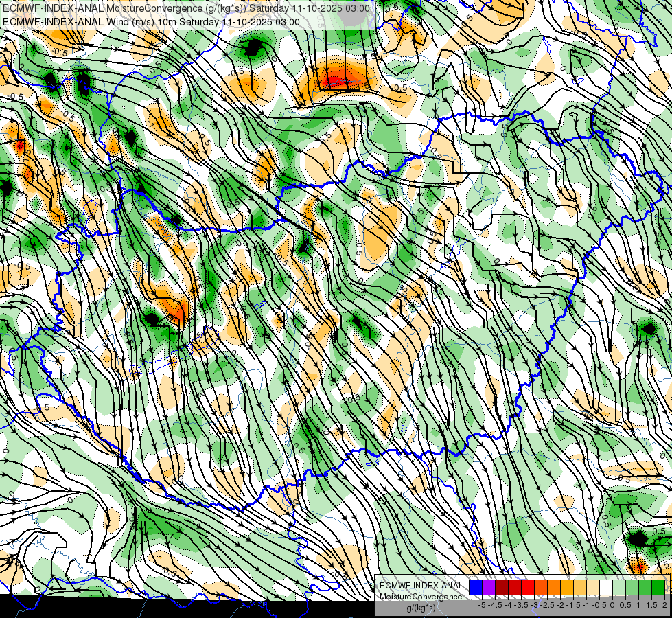Screen dimensions: 672x618
Task: Click the legend label ECMWF-INDEX-ANAL
Action: click(x=421, y=586)
